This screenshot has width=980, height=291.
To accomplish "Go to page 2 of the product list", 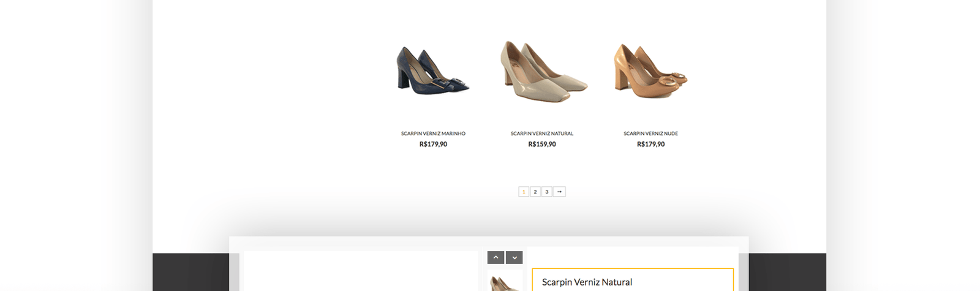I will 535,192.
